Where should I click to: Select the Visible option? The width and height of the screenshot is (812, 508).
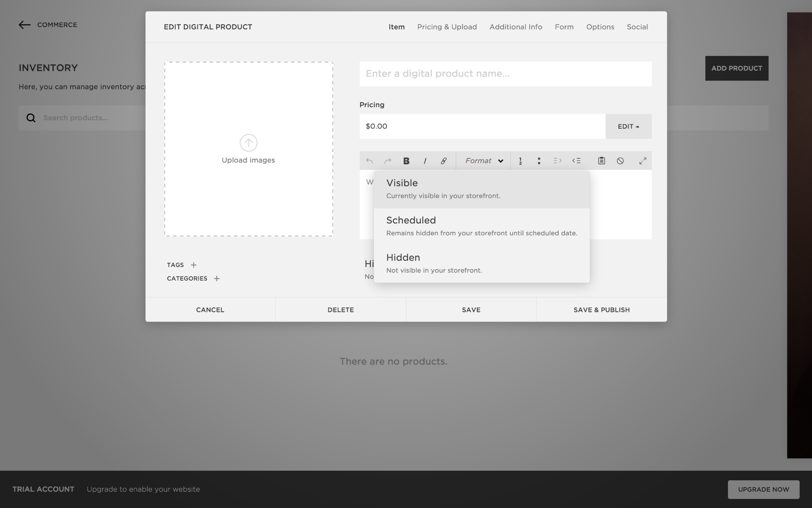point(482,189)
